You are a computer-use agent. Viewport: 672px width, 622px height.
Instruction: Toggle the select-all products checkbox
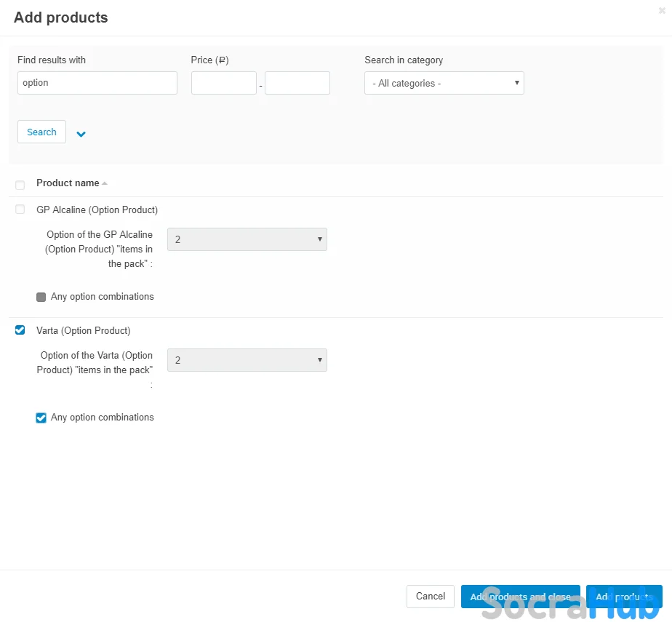click(x=20, y=185)
